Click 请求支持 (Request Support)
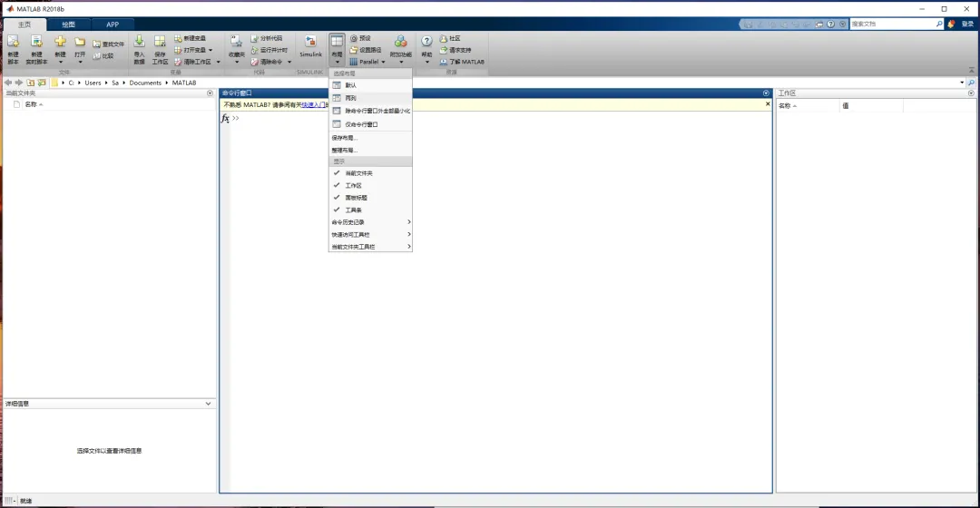Image resolution: width=980 pixels, height=508 pixels. point(456,50)
